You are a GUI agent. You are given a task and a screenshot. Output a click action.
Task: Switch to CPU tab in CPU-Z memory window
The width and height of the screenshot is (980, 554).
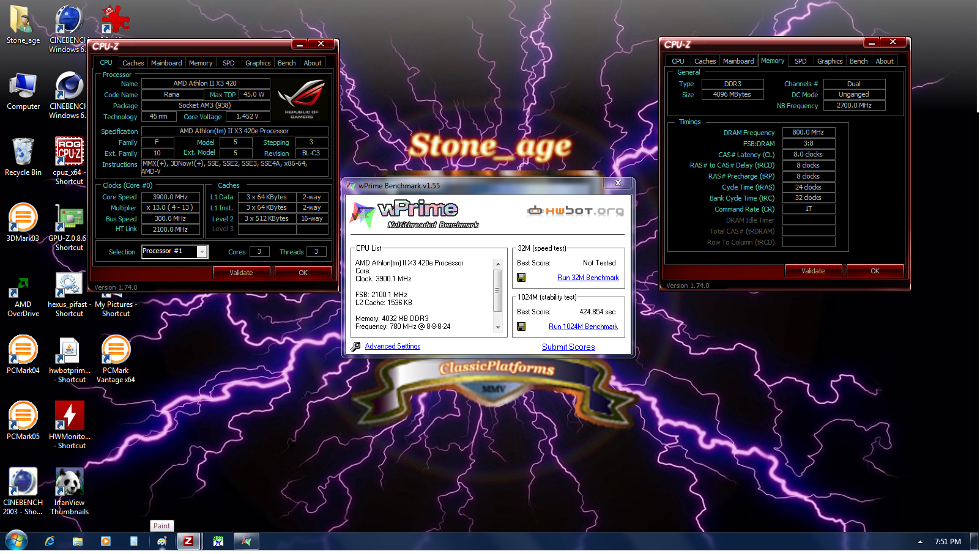click(x=678, y=61)
